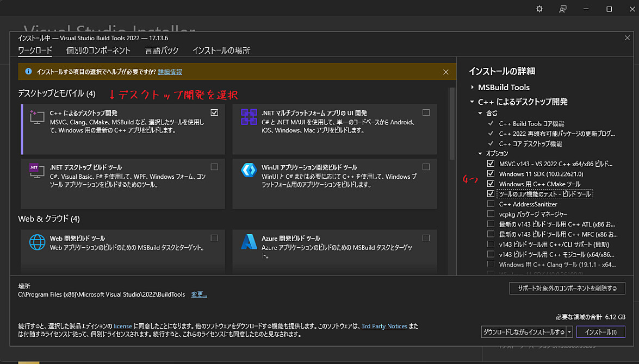Image resolution: width=639 pixels, height=364 pixels.
Task: Click the 変更... install location link
Action: (199, 294)
